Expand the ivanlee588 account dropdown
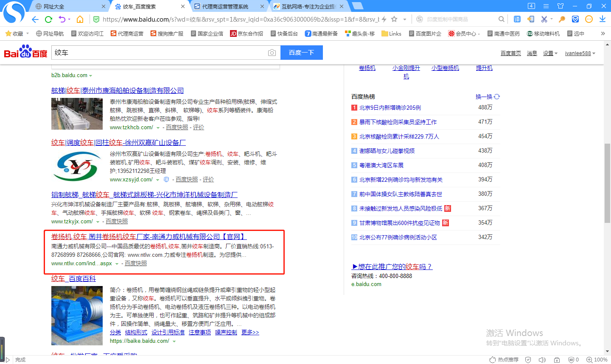Screen dimensions: 611x364 pos(580,53)
